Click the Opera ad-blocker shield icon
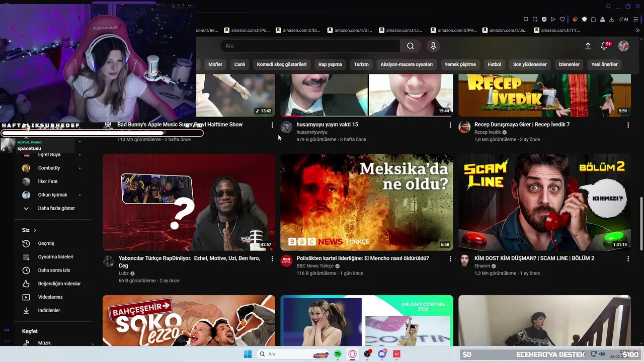Screen dimensions: 644x362 point(544,19)
